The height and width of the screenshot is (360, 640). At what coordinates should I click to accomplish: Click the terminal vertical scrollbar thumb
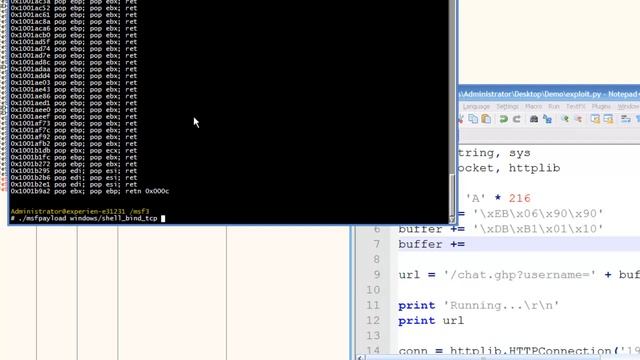click(x=452, y=195)
